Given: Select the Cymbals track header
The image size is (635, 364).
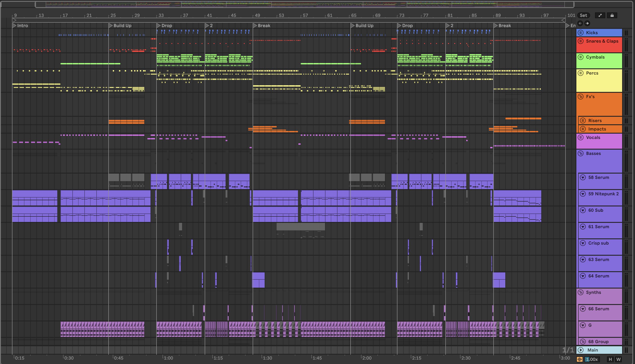Looking at the screenshot, I should (x=595, y=57).
